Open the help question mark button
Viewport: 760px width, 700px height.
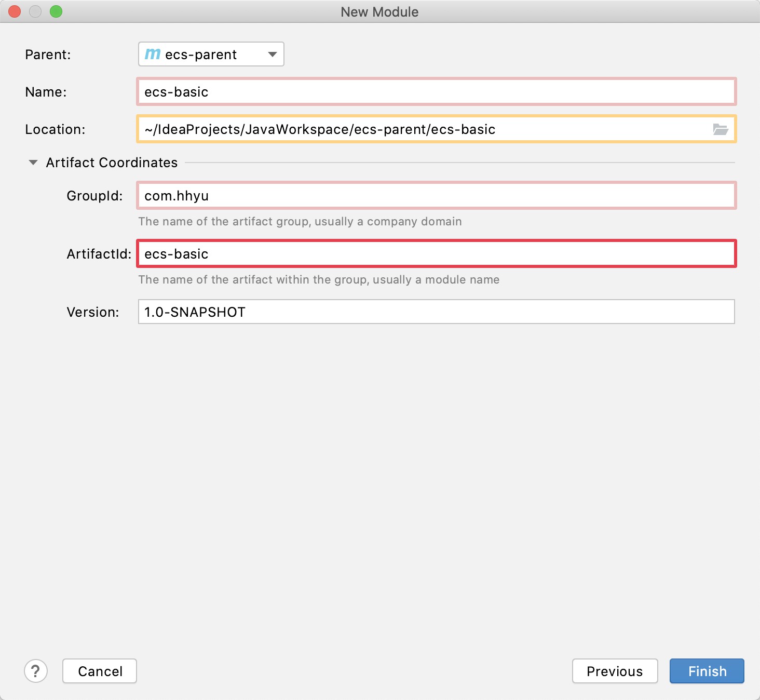click(36, 671)
